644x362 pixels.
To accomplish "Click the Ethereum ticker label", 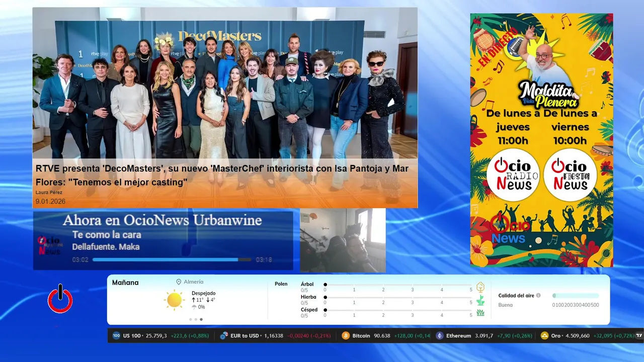I will [458, 335].
